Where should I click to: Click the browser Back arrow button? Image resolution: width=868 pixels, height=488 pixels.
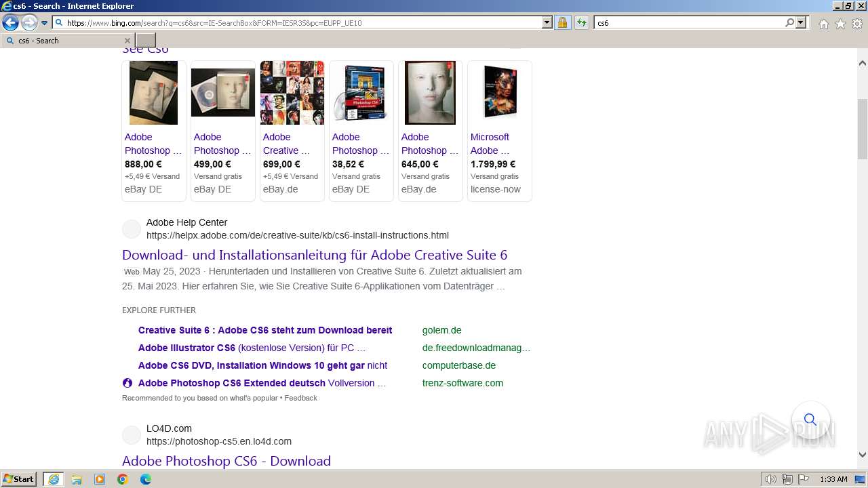(10, 23)
